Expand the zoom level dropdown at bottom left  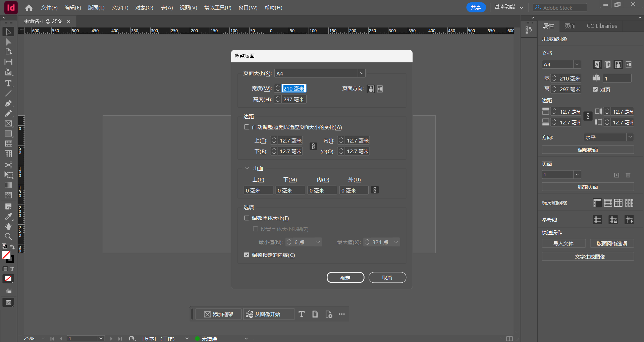point(43,338)
